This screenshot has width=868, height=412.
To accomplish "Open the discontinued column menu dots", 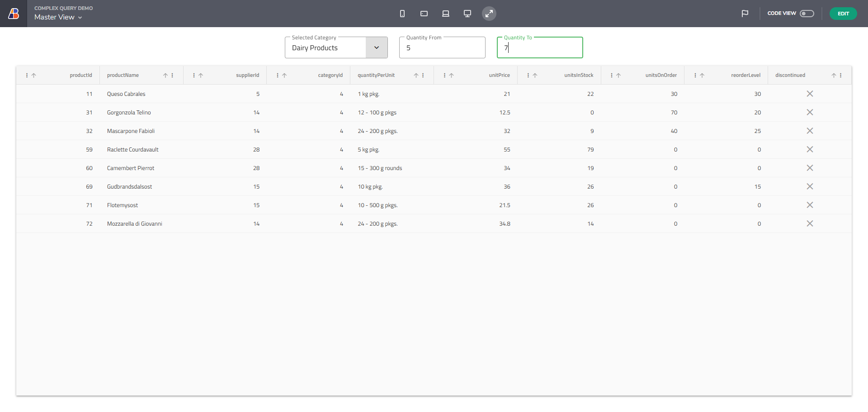I will point(841,76).
